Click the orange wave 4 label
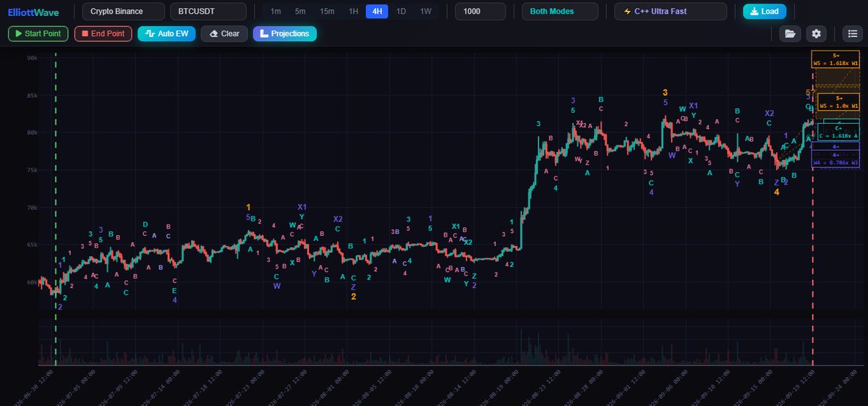The image size is (868, 406). [x=776, y=192]
